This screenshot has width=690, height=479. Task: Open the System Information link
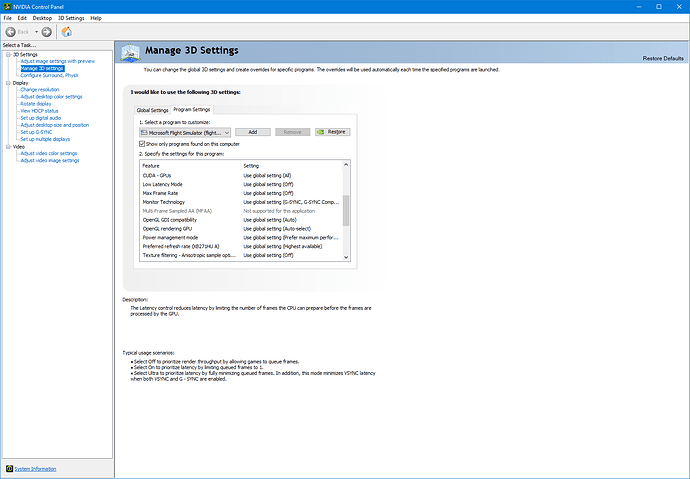tap(35, 469)
